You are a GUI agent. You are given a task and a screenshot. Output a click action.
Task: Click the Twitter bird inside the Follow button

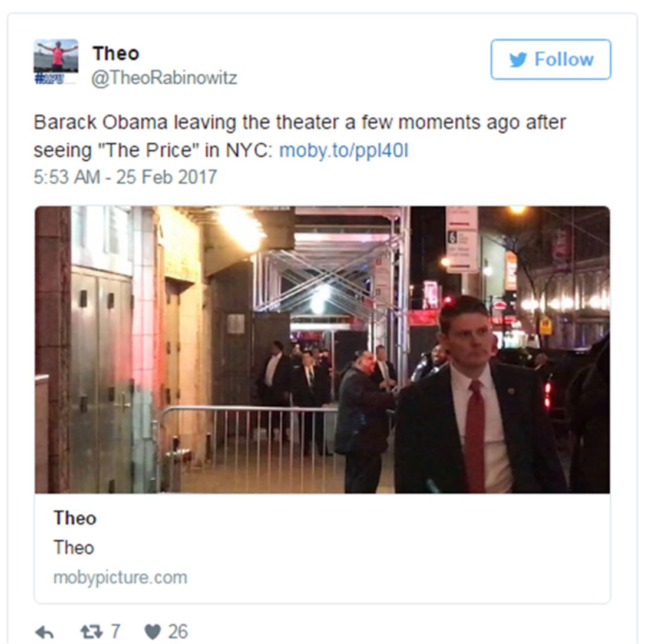pos(518,60)
